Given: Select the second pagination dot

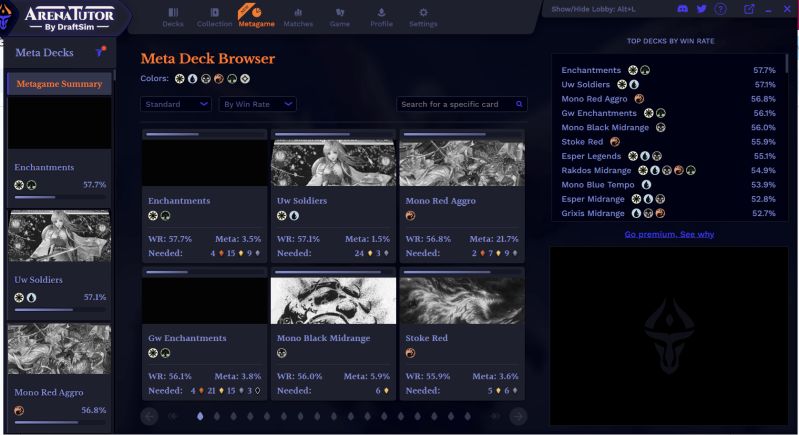Looking at the screenshot, I should (x=217, y=417).
